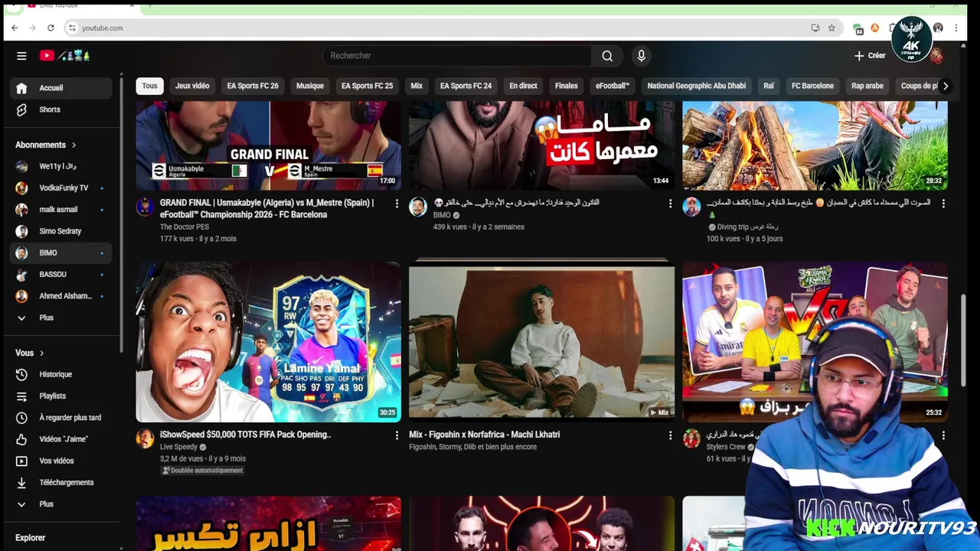Image resolution: width=980 pixels, height=551 pixels.
Task: Select the Raï filter chip
Action: (x=769, y=86)
